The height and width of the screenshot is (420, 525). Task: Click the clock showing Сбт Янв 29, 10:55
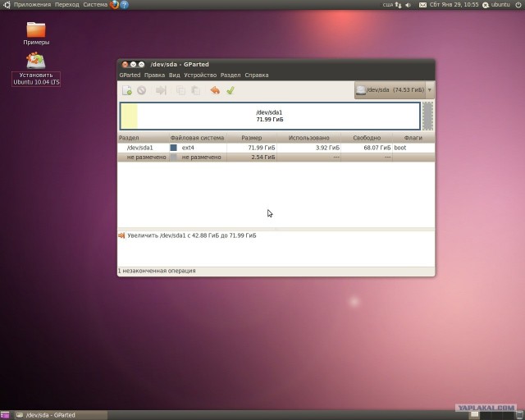click(454, 5)
